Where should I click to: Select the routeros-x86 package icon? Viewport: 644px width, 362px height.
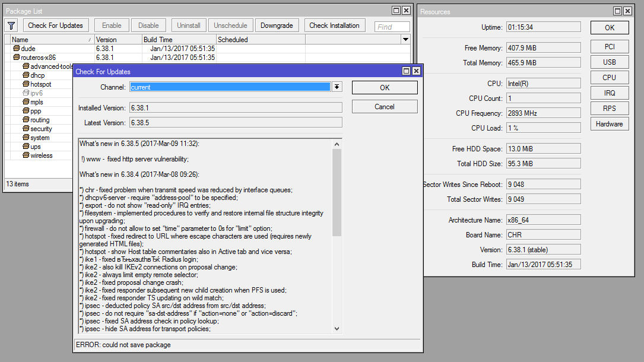click(17, 58)
